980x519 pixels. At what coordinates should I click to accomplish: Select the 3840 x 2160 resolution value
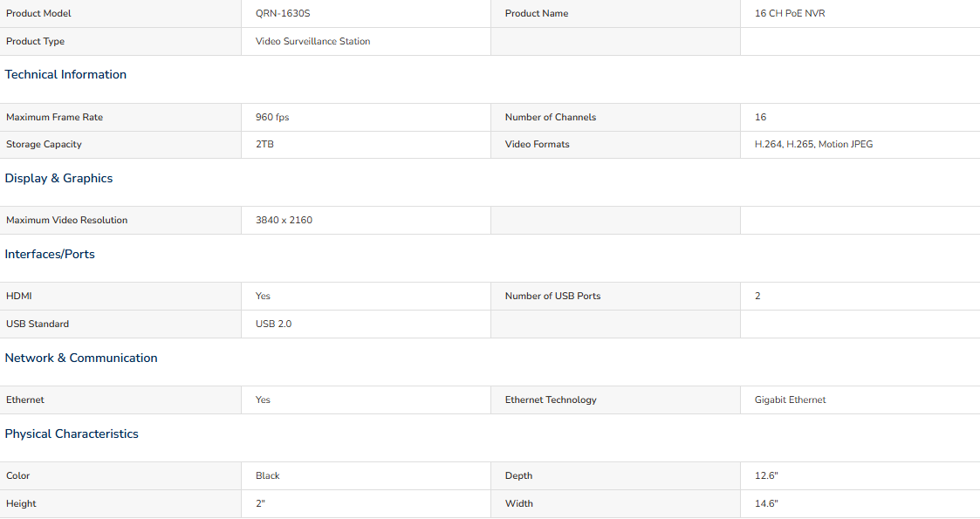pos(284,220)
